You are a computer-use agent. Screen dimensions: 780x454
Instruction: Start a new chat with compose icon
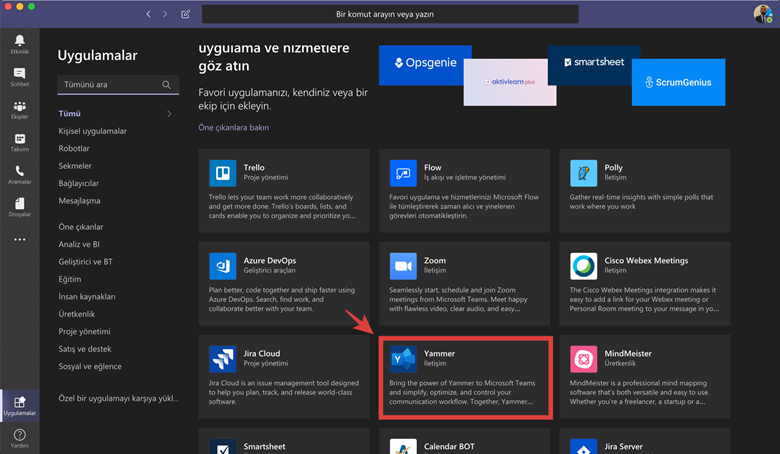point(185,14)
